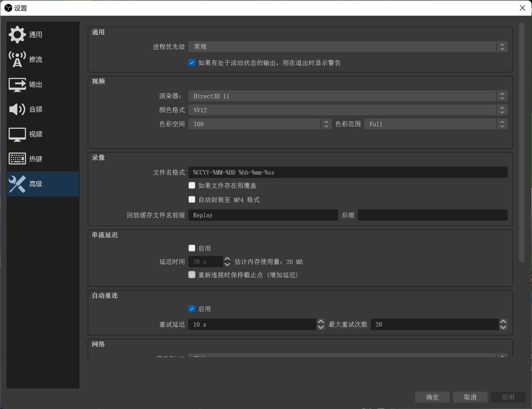Click the 文件名格式 input field
This screenshot has height=409, width=532.
[x=347, y=172]
